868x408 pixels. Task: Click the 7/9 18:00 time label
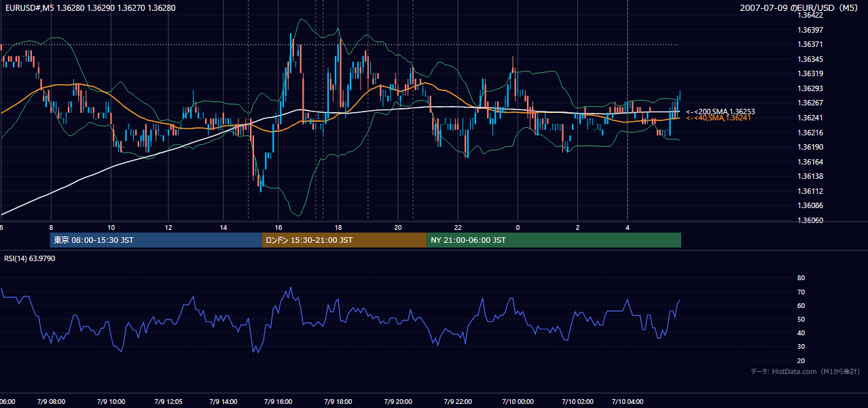338,402
